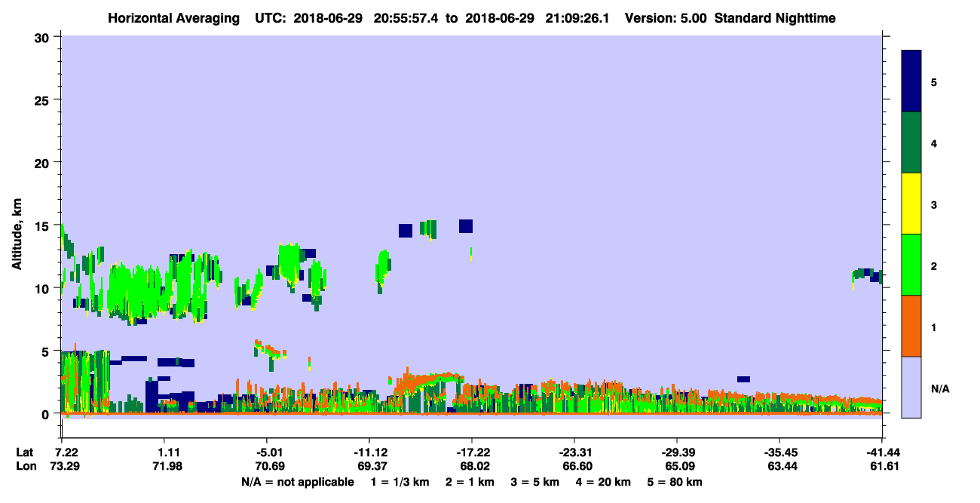
Task: Click latitude value -5.01
Action: click(266, 452)
